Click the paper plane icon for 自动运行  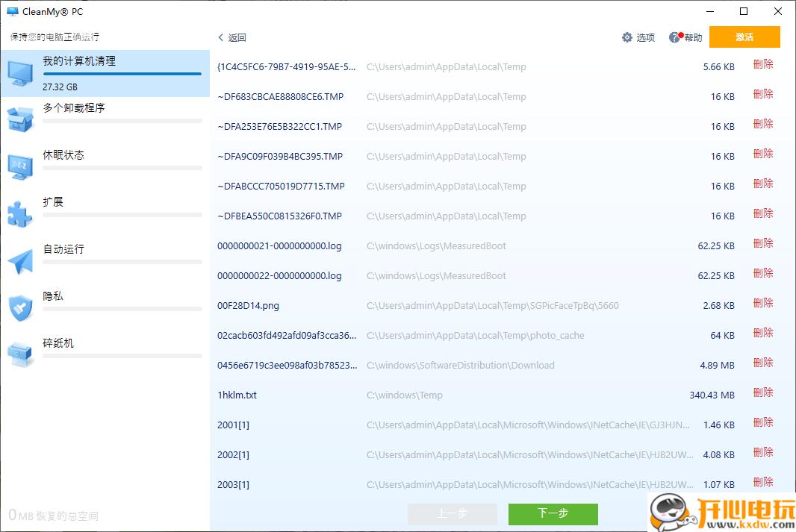pos(20,260)
